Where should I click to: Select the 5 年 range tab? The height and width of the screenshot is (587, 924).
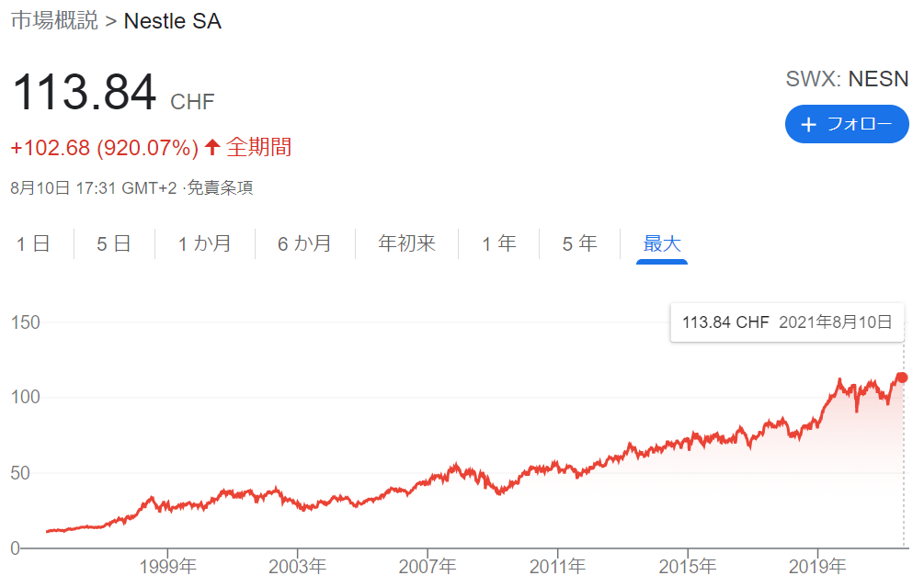[x=580, y=243]
